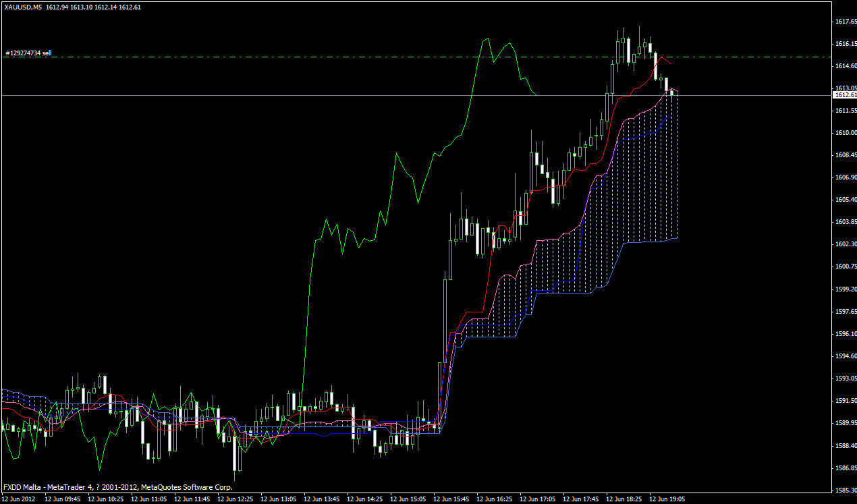
Task: Select the 12 Jun 15:45 time label
Action: pos(452,499)
